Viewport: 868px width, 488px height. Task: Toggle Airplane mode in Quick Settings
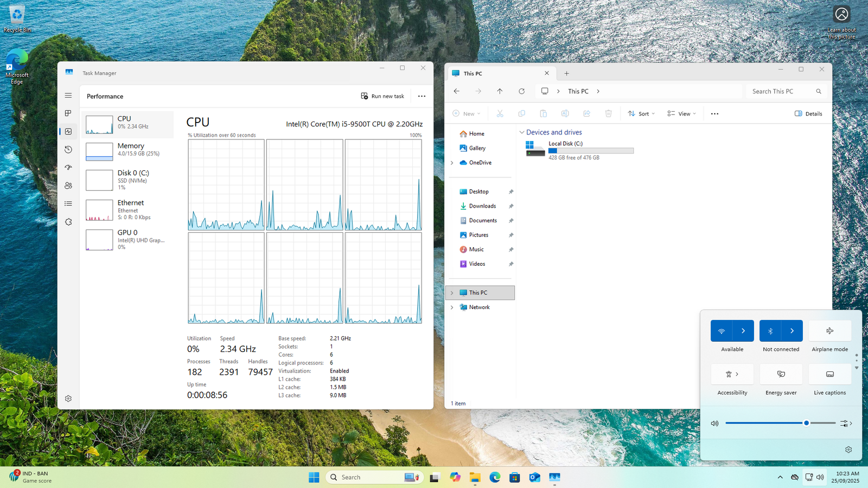tap(829, 331)
